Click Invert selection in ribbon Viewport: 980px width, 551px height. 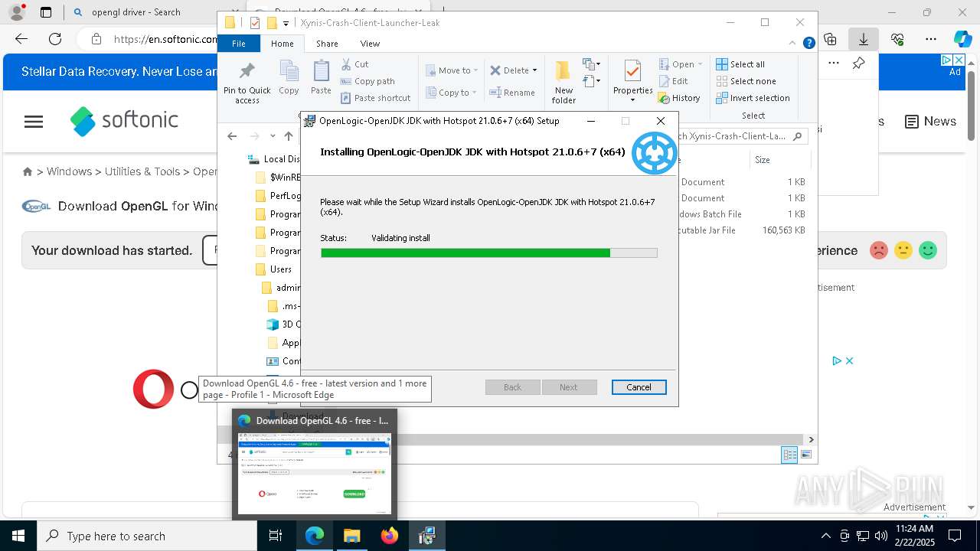pos(753,98)
